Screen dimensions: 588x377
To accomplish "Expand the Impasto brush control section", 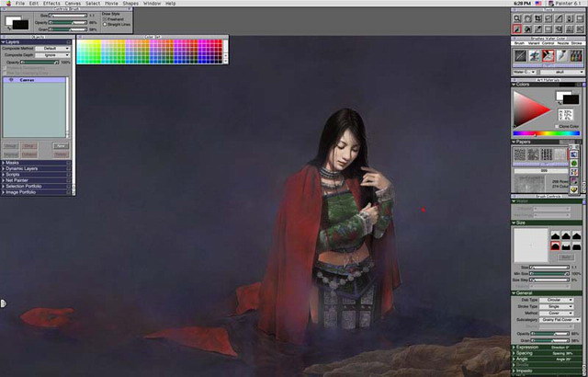I will click(x=514, y=371).
